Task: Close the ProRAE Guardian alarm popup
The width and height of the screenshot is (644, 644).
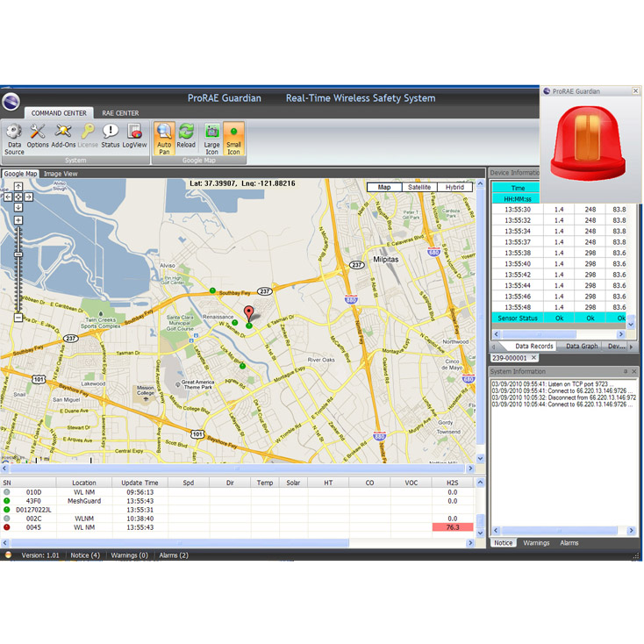Action: 636,90
